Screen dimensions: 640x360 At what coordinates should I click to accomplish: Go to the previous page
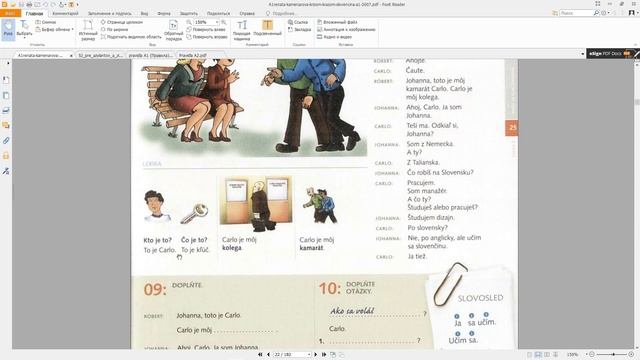click(x=268, y=355)
